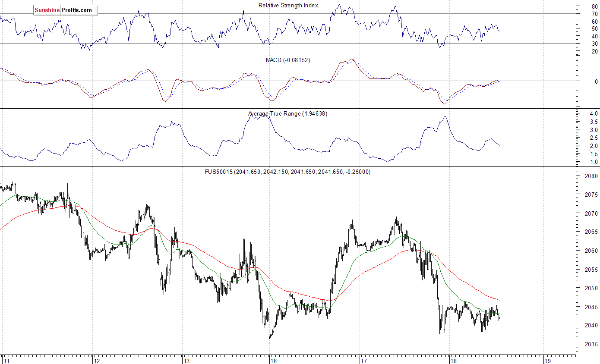Click the ATR 2.0 scale label
The image size is (600, 364).
point(594,146)
